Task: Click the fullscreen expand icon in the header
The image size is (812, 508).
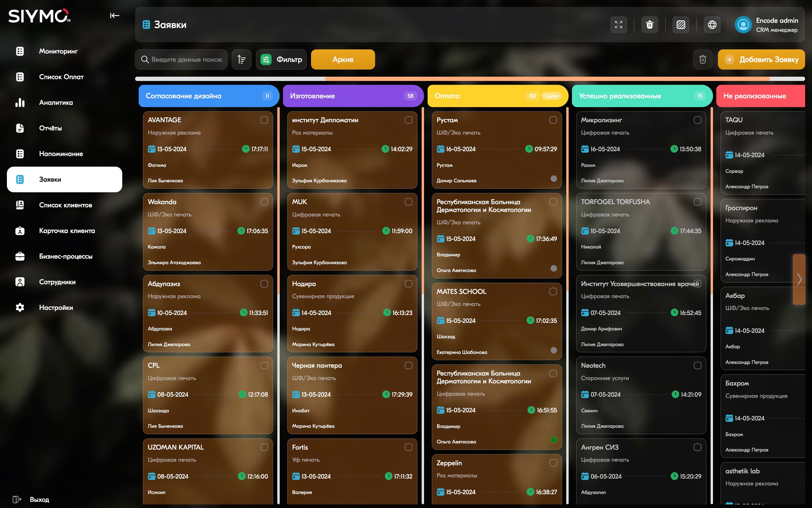Action: pos(618,24)
